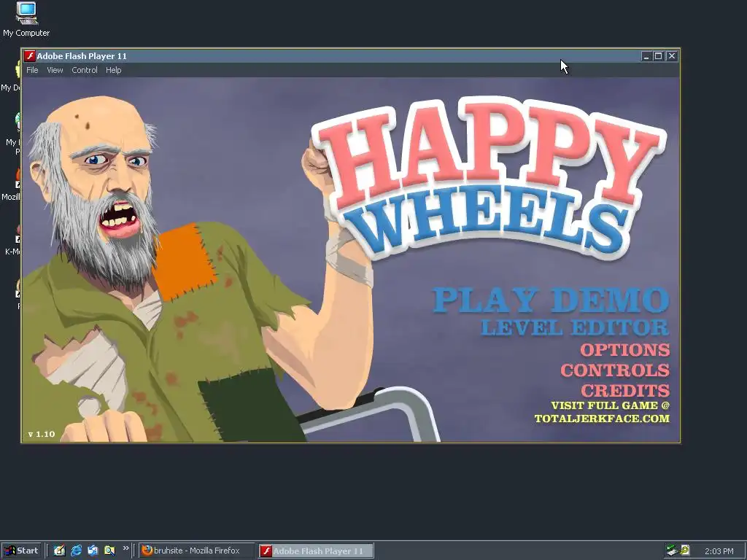The width and height of the screenshot is (747, 560).
Task: Click the Adobe Flash Player 11 title text
Action: (82, 56)
